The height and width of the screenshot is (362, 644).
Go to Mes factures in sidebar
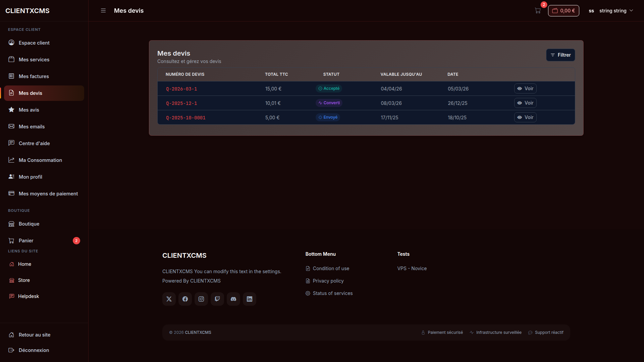[44, 76]
